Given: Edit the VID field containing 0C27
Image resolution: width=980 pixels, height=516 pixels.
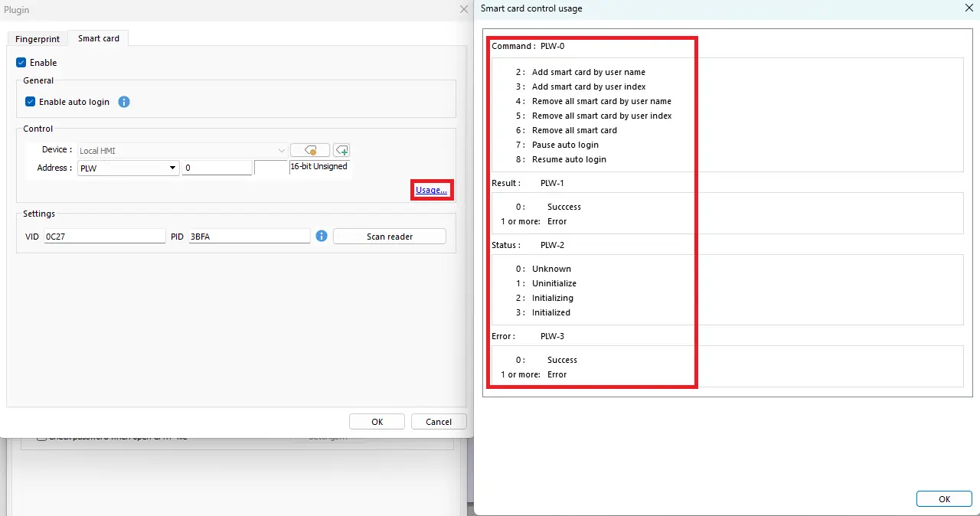Looking at the screenshot, I should pos(103,236).
